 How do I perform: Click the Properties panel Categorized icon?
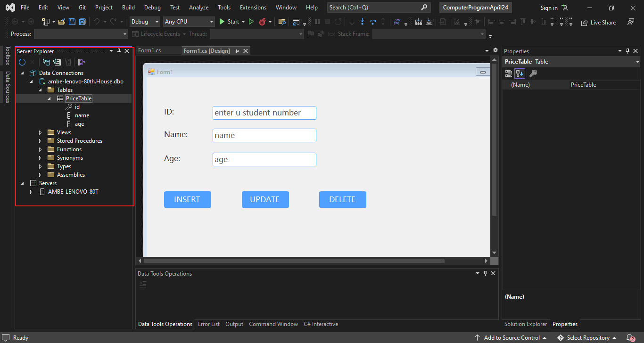tap(509, 73)
